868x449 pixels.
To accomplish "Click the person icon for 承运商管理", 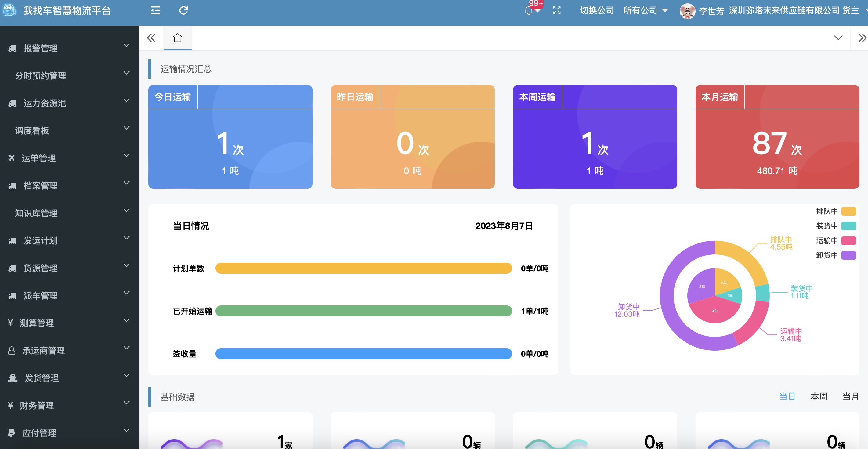I will tap(12, 351).
